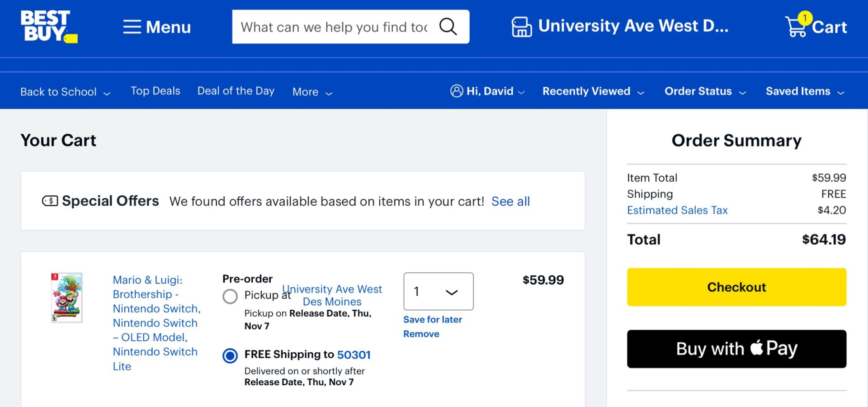Click the Remove link
The height and width of the screenshot is (407, 868).
(x=421, y=334)
